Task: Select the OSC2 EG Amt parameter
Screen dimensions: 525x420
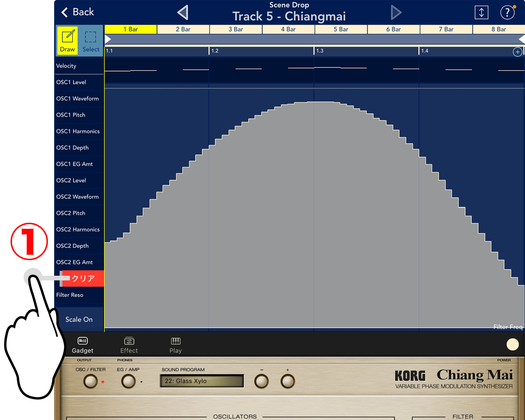Action: click(x=79, y=262)
